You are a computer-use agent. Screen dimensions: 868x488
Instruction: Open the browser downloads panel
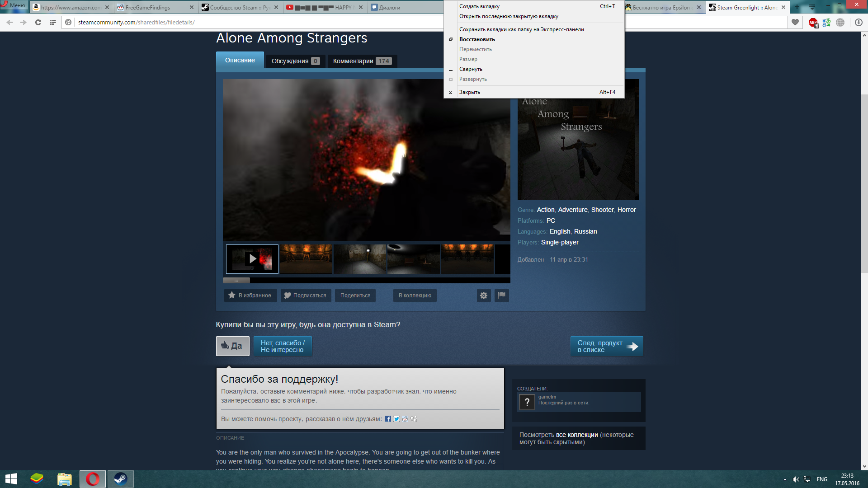pos(859,22)
